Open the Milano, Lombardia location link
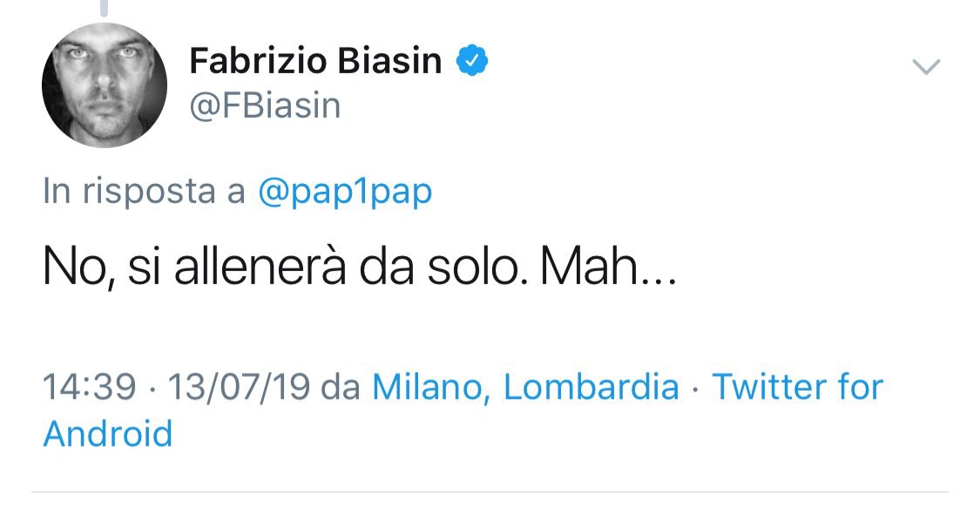The height and width of the screenshot is (509, 980). tap(525, 387)
